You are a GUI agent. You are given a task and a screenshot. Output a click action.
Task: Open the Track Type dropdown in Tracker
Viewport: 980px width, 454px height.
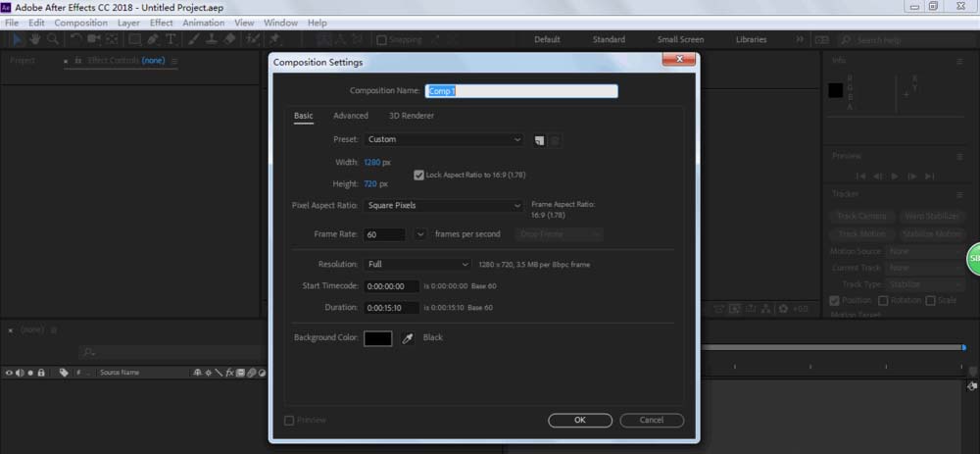click(925, 284)
